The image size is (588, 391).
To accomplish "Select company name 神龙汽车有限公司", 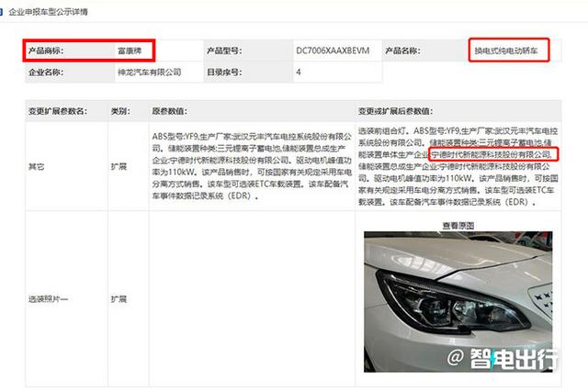I will pos(149,72).
